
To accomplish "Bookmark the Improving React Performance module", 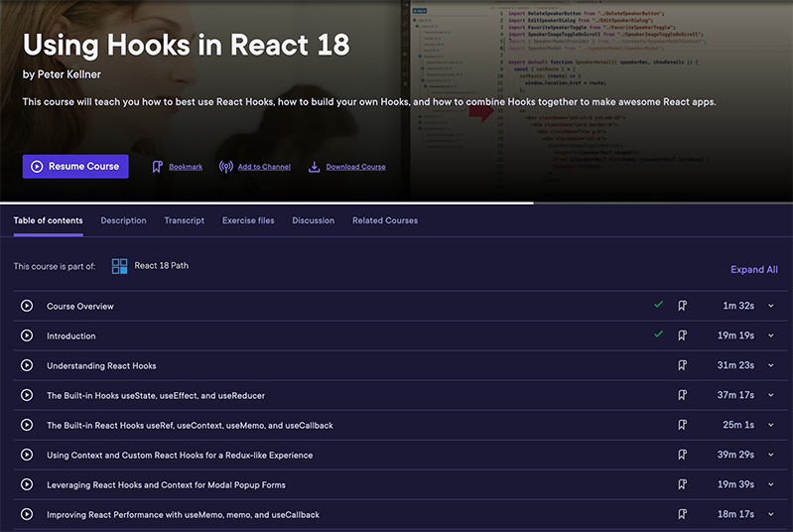I will [x=682, y=514].
